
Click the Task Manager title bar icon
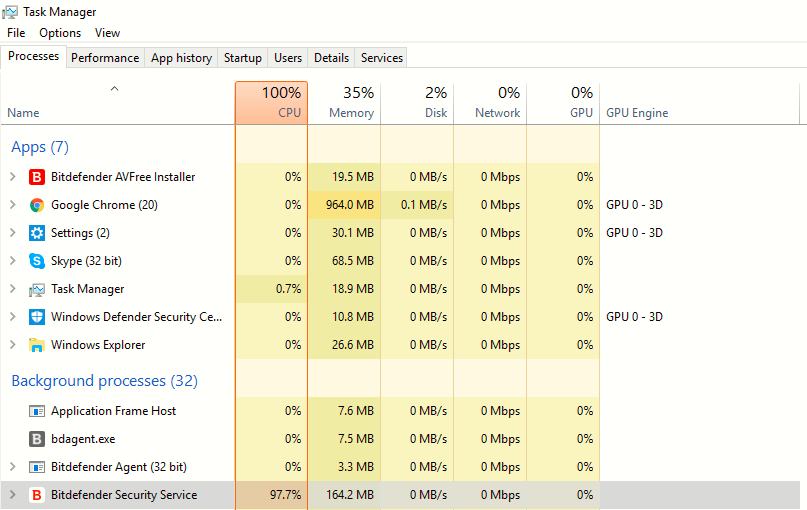point(11,12)
